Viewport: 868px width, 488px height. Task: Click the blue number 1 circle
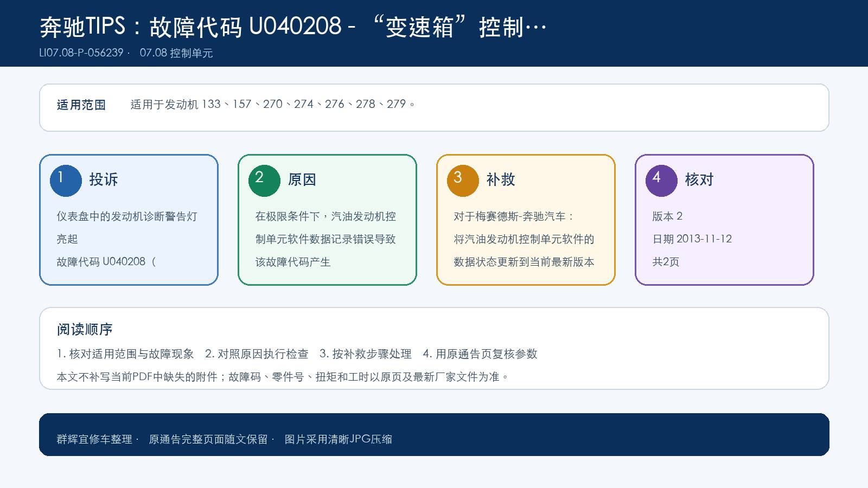[x=66, y=181]
